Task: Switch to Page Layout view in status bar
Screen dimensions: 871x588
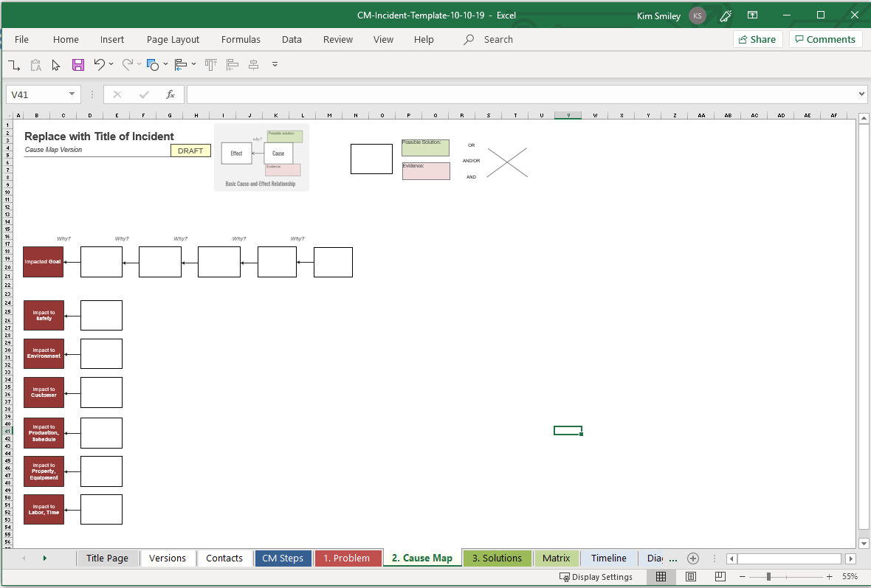Action: point(691,576)
